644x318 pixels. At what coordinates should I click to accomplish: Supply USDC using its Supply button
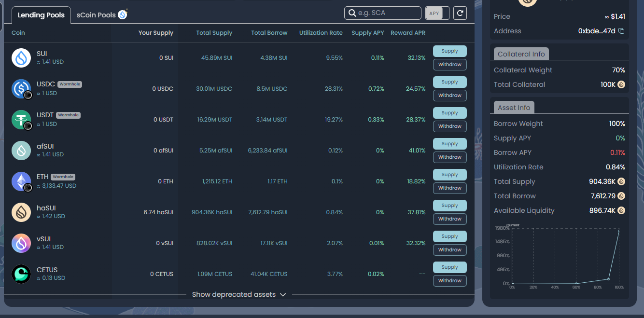(450, 82)
